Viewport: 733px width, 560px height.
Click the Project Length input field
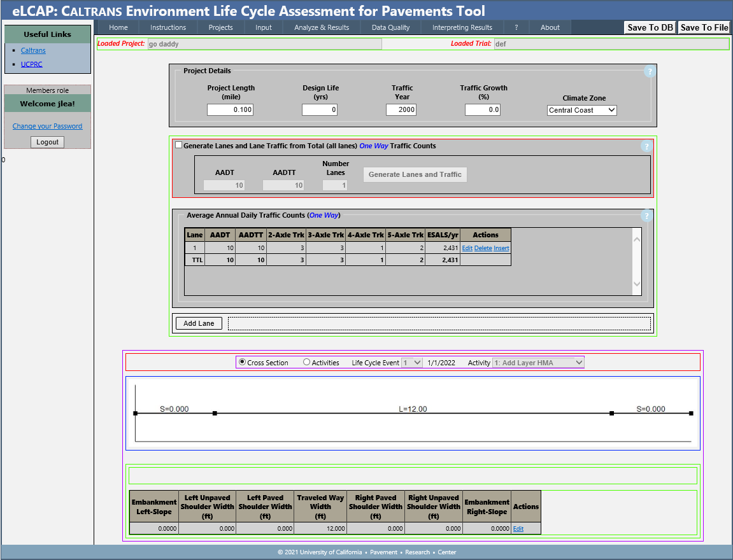[x=231, y=110]
